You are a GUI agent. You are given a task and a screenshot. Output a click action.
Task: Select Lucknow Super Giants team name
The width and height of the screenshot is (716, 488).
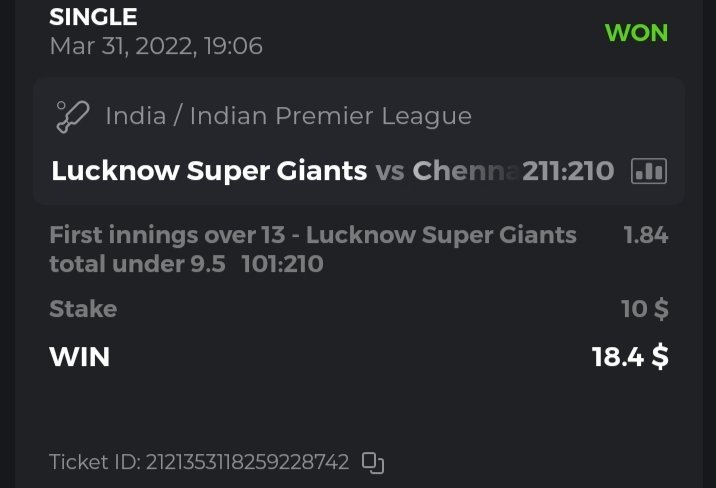(x=209, y=171)
